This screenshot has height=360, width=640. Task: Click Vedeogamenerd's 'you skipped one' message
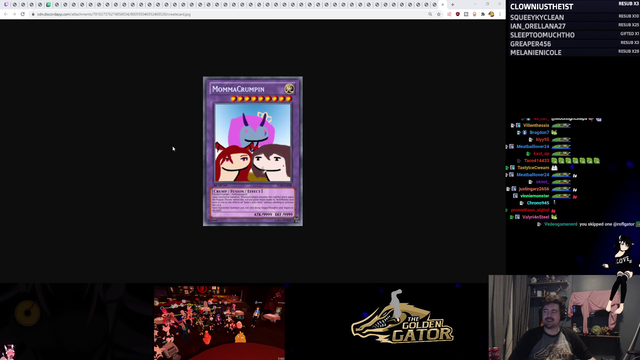tap(607, 224)
